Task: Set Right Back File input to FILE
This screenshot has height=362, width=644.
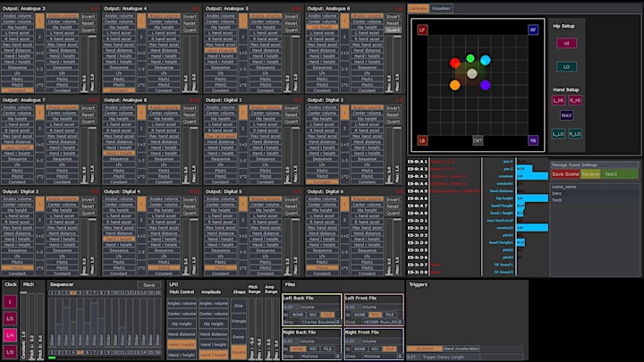Action: [327, 349]
